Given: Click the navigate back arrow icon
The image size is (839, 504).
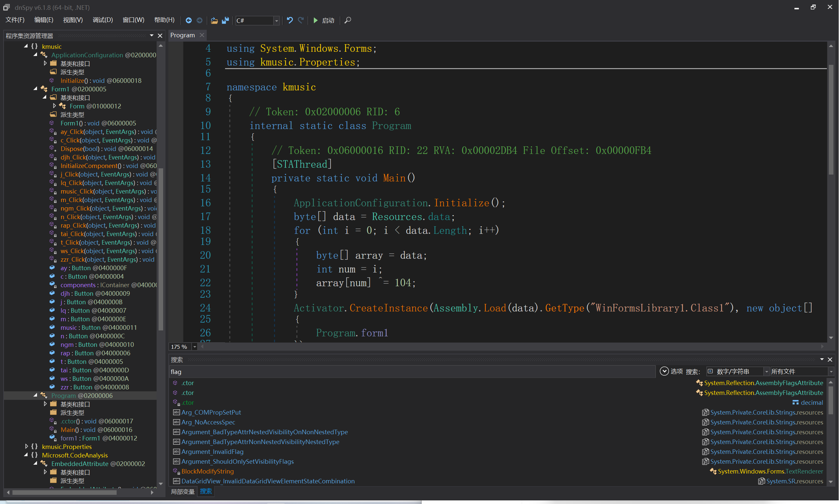Looking at the screenshot, I should [x=188, y=20].
